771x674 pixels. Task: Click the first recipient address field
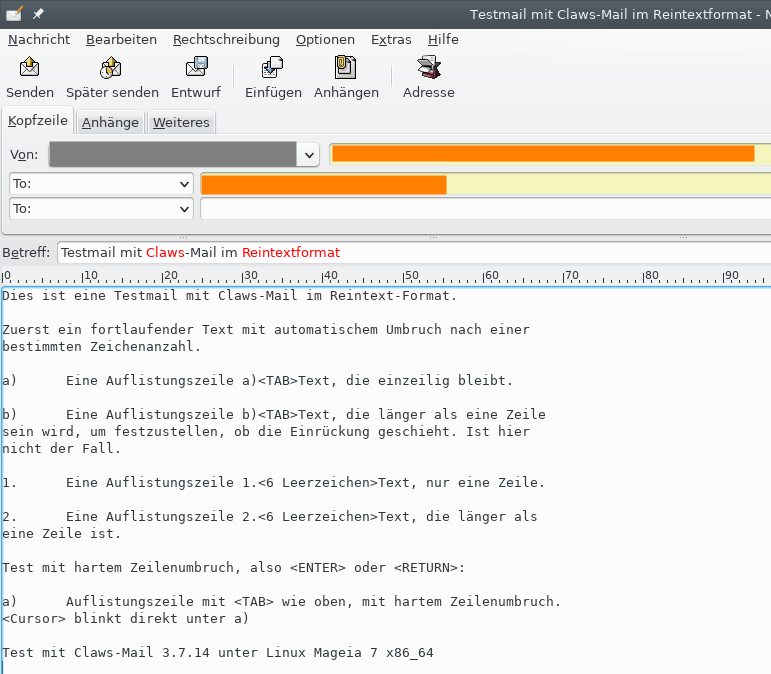pyautogui.click(x=485, y=184)
